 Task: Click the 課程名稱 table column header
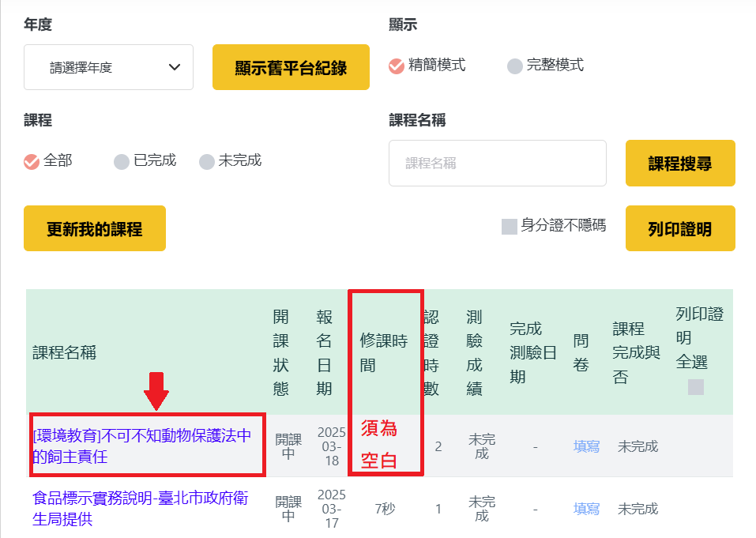pos(64,353)
